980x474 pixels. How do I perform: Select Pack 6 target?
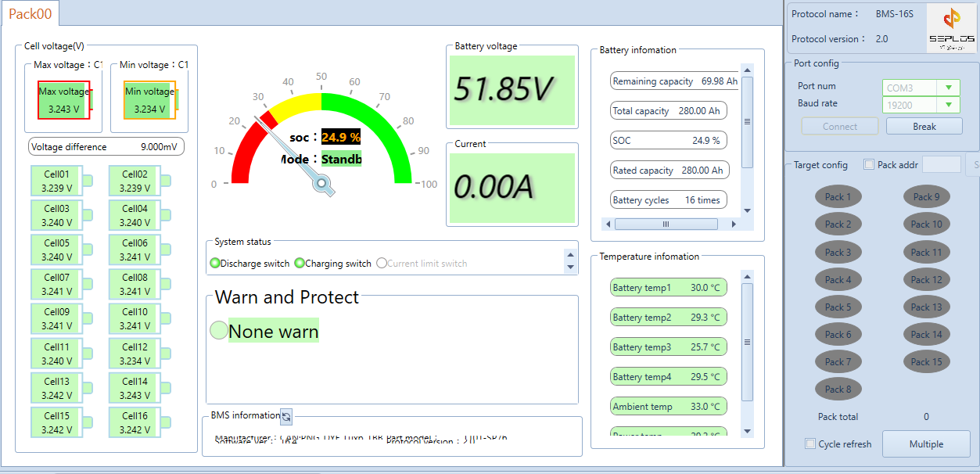tap(838, 334)
